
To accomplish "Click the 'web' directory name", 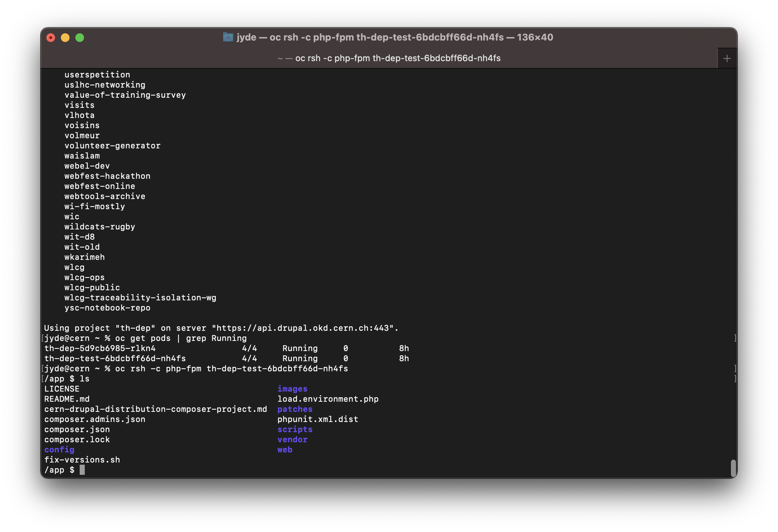I will tap(285, 450).
